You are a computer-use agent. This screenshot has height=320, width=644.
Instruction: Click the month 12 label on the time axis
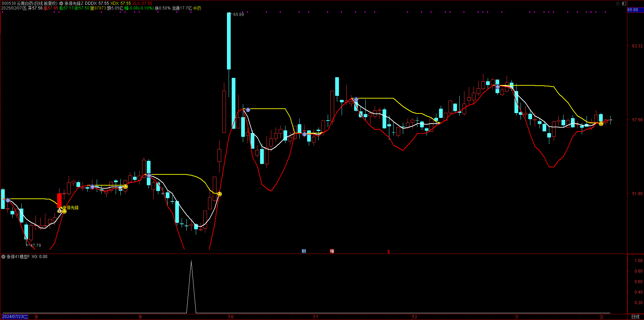point(415,317)
